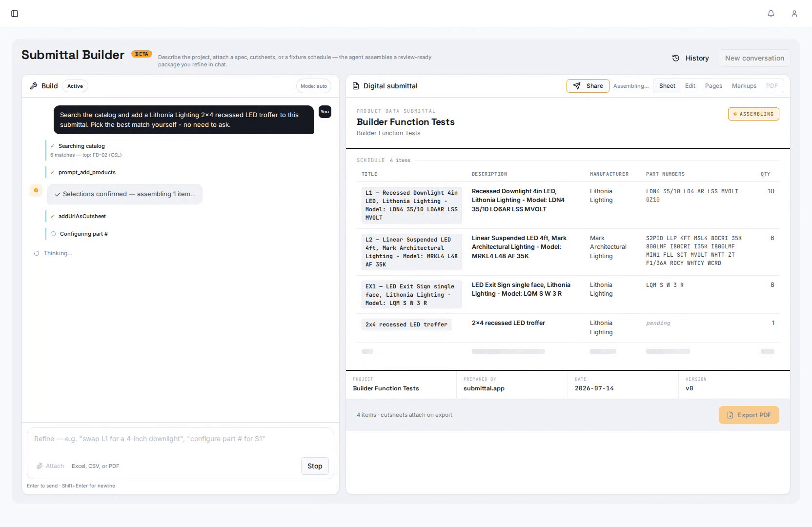Click the DESCRIPTION column header
812x527 pixels.
(489, 174)
